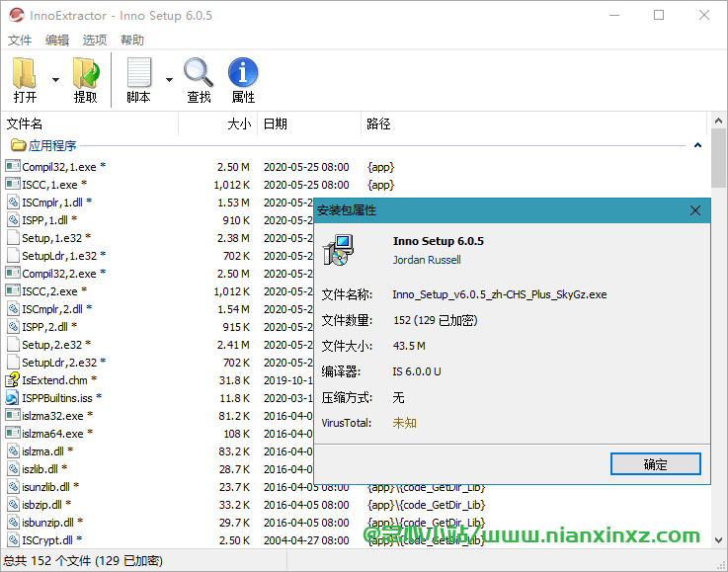Select the 应用程序 group folder icon
728x572 pixels.
tap(18, 145)
